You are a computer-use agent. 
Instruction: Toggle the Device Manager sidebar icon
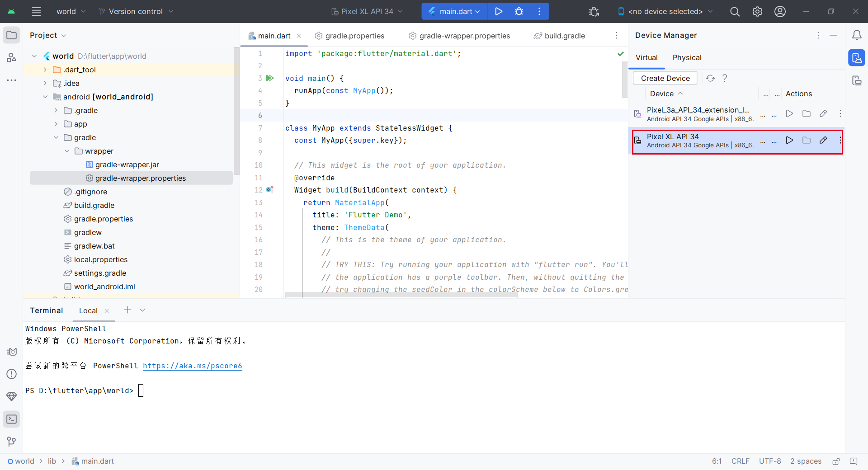[x=857, y=58]
